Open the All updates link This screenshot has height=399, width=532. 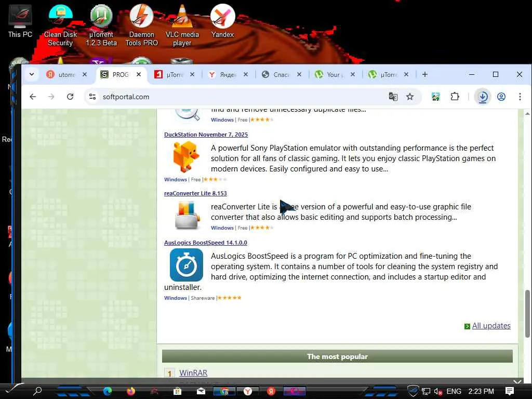(x=491, y=326)
